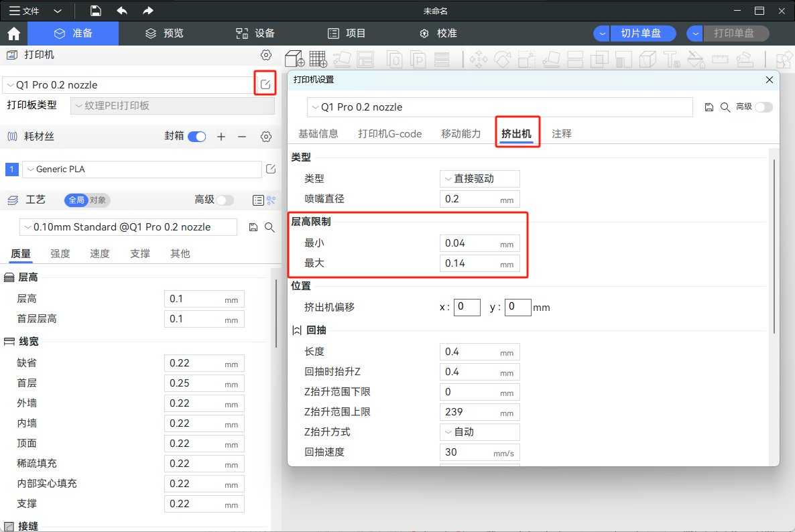Click the 回抽速度 input field
The image size is (795, 532).
469,452
